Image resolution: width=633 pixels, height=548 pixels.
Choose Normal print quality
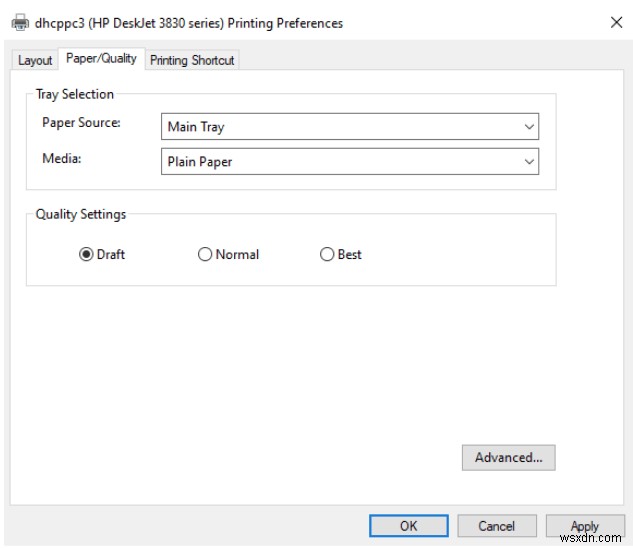tap(206, 254)
